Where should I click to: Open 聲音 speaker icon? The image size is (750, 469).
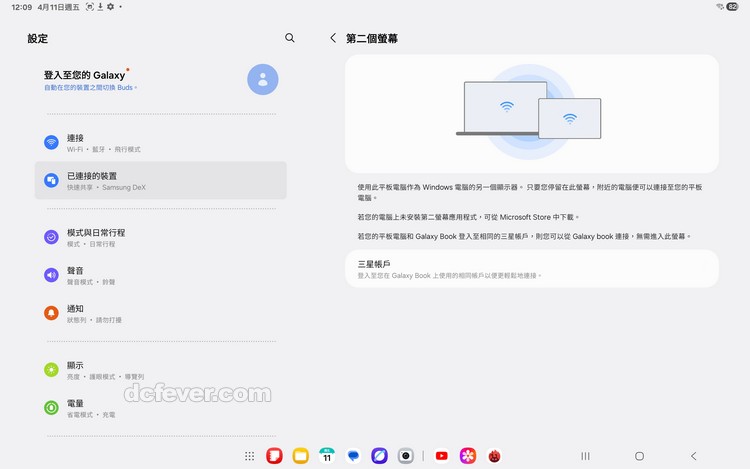[51, 275]
